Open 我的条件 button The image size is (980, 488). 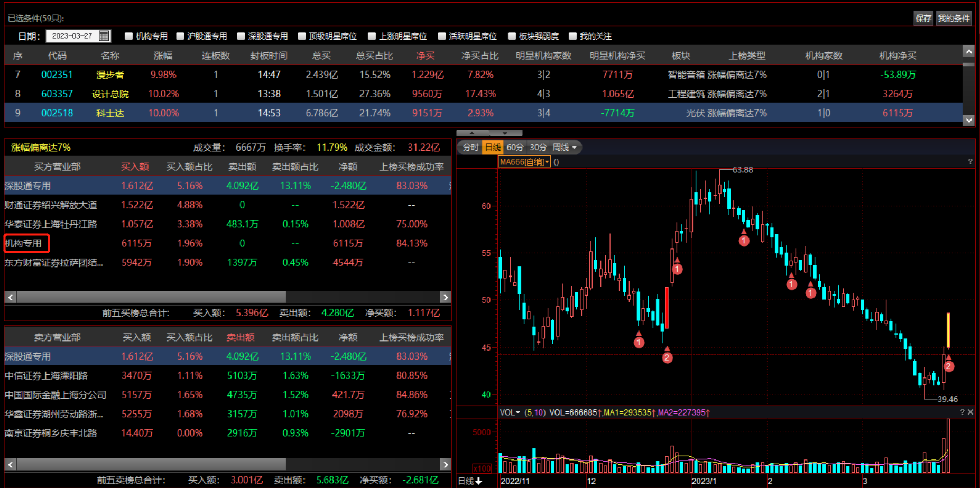(954, 18)
